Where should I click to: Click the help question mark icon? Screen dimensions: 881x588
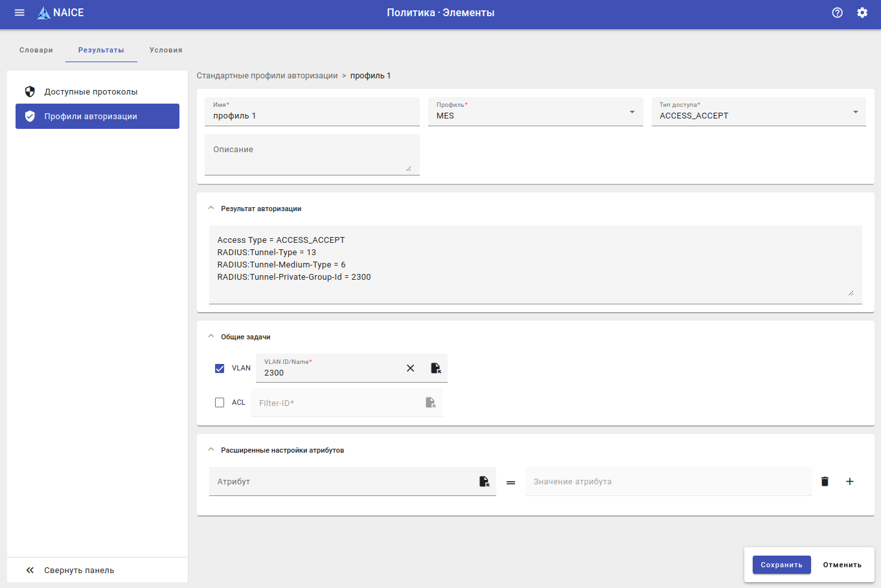837,13
